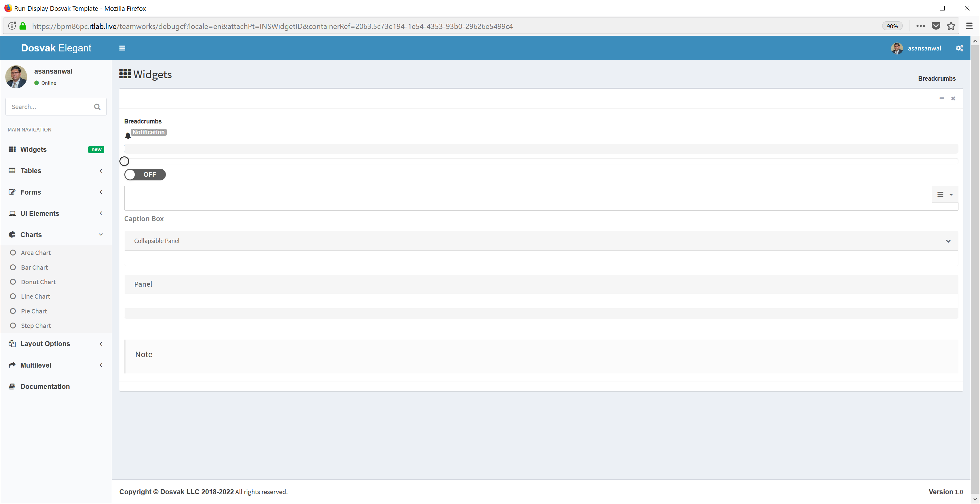Select the Line Chart circle bullet

point(13,296)
